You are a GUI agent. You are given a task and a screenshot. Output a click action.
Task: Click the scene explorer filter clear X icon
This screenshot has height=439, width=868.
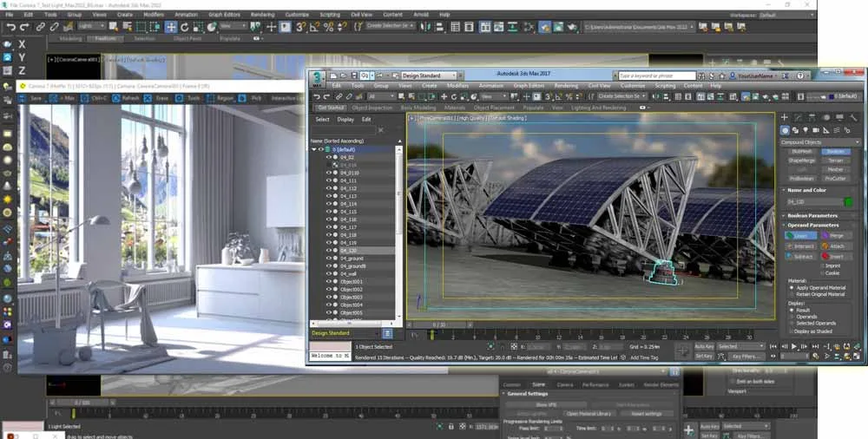[x=380, y=130]
